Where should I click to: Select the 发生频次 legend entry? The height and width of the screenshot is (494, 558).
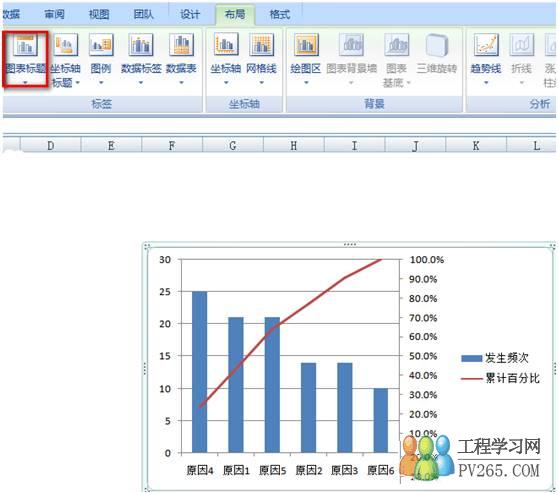point(495,358)
